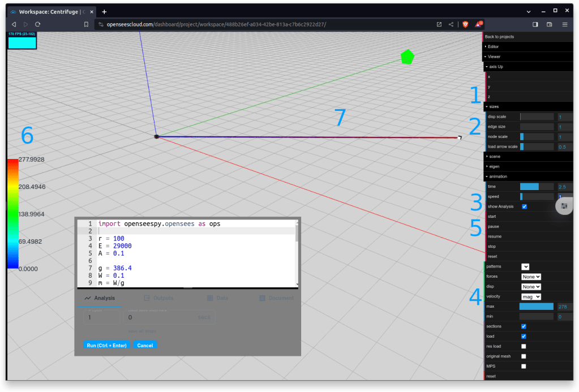Click the bookmark icon in address bar

click(86, 24)
